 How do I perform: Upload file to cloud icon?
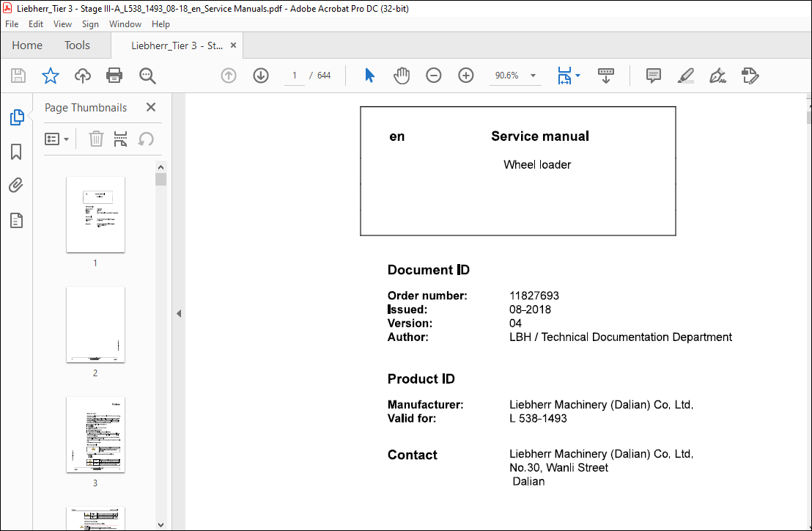(x=82, y=76)
